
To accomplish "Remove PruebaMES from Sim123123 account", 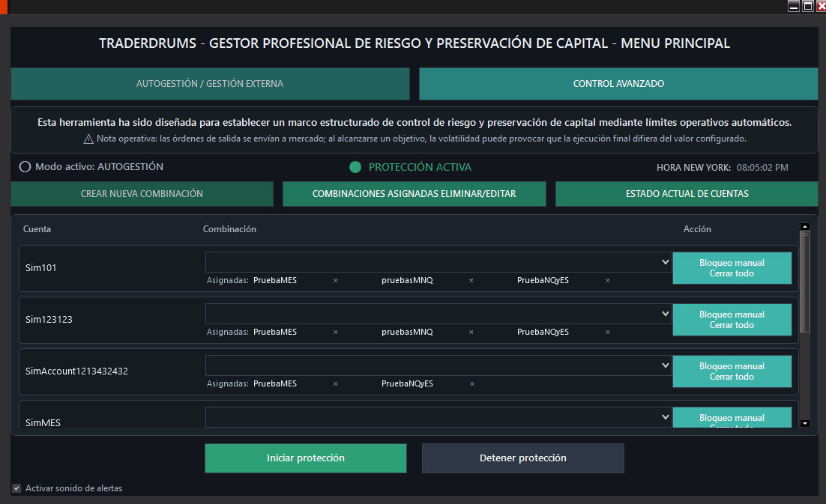I will (335, 333).
